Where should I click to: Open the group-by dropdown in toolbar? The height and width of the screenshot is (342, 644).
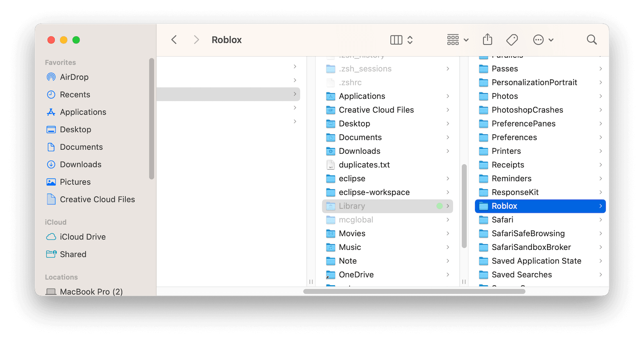pos(458,40)
